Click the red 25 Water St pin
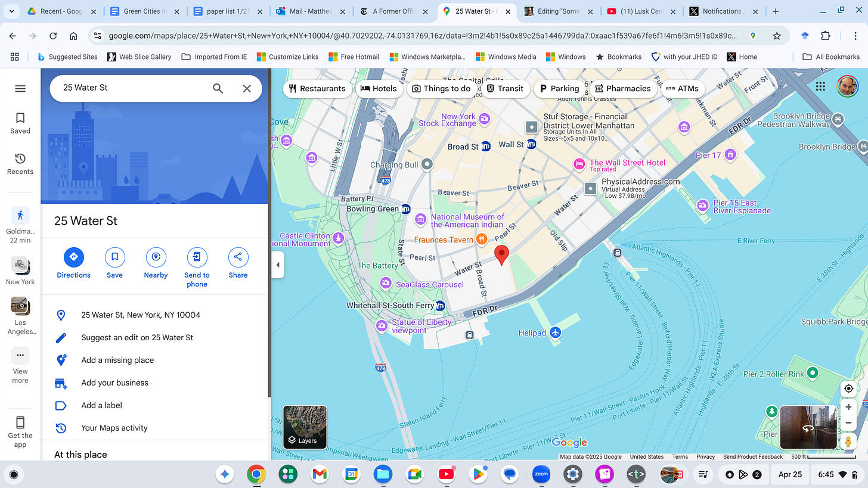 click(502, 254)
